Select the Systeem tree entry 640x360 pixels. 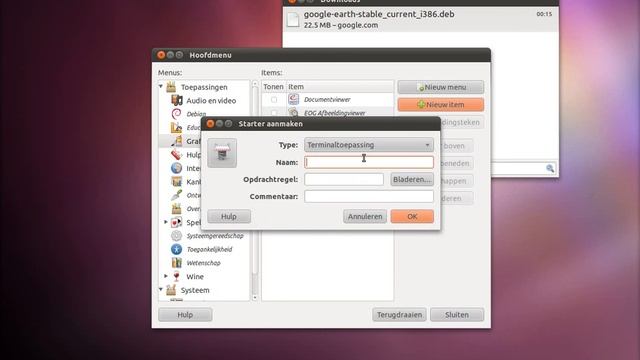[x=195, y=290]
